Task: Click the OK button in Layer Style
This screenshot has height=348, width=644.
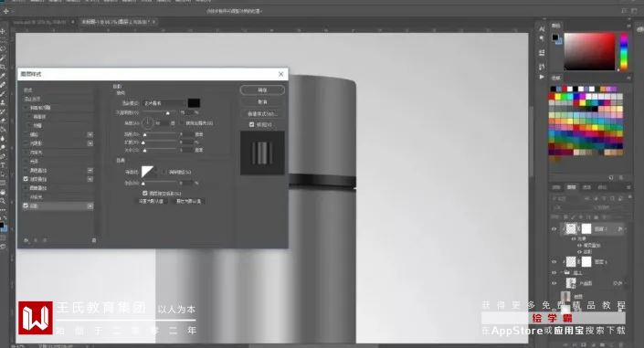Action: (262, 90)
